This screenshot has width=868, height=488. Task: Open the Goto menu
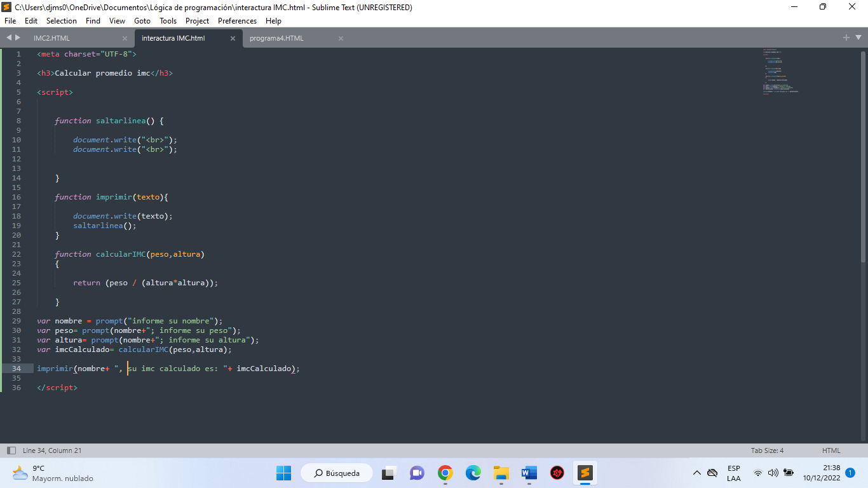(142, 21)
